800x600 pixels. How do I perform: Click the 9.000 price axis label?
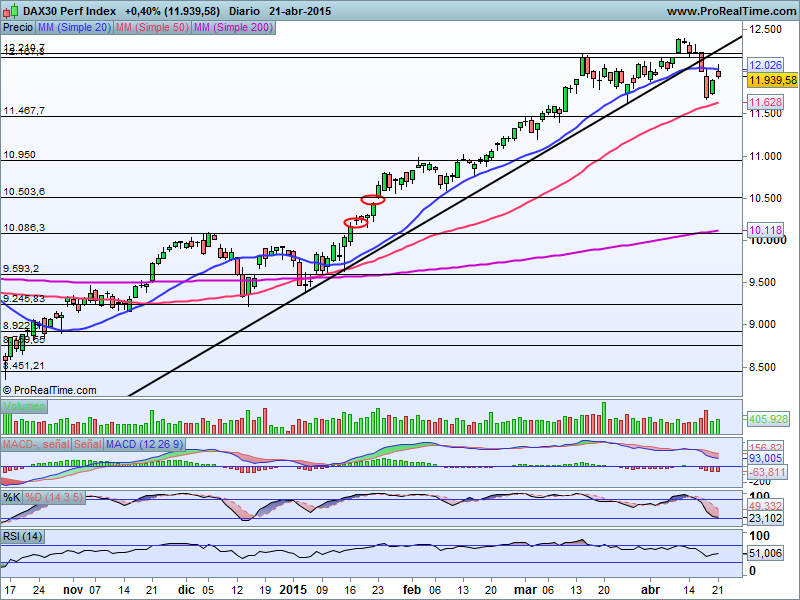(x=762, y=324)
